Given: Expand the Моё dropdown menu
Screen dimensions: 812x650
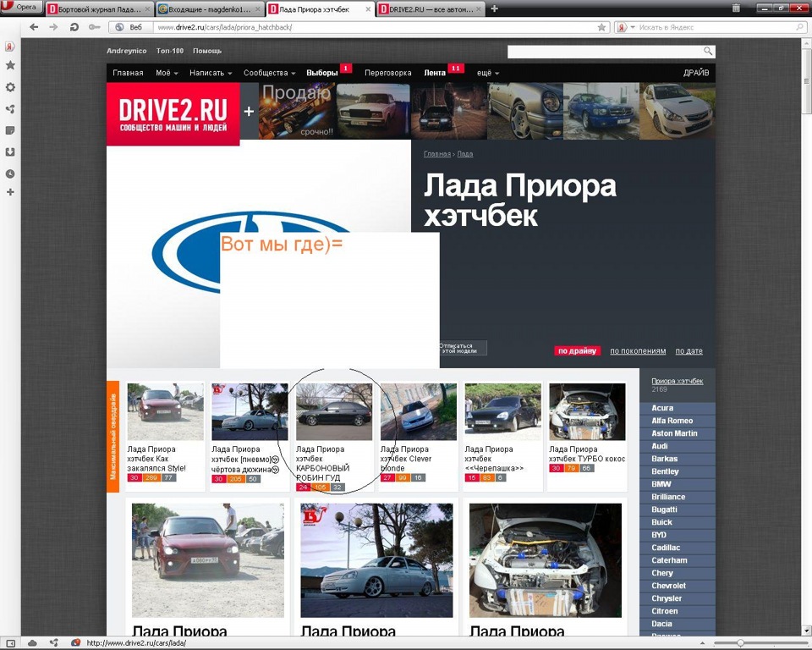Looking at the screenshot, I should pyautogui.click(x=167, y=73).
